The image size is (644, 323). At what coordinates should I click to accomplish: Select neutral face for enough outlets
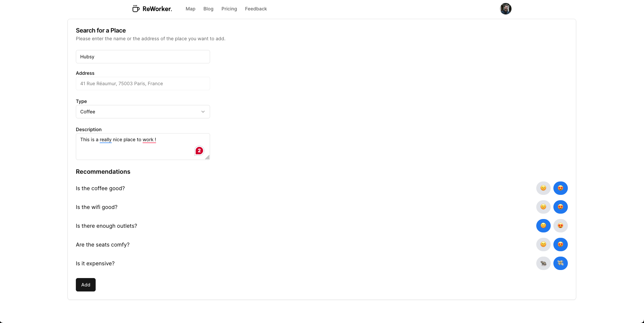543,226
